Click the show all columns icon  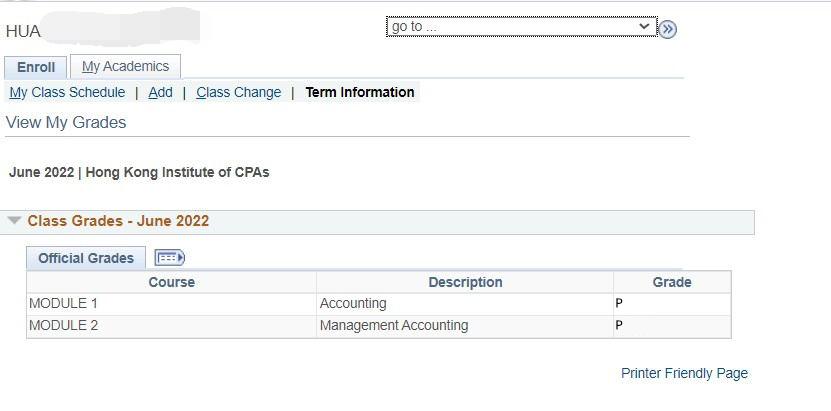tap(170, 258)
